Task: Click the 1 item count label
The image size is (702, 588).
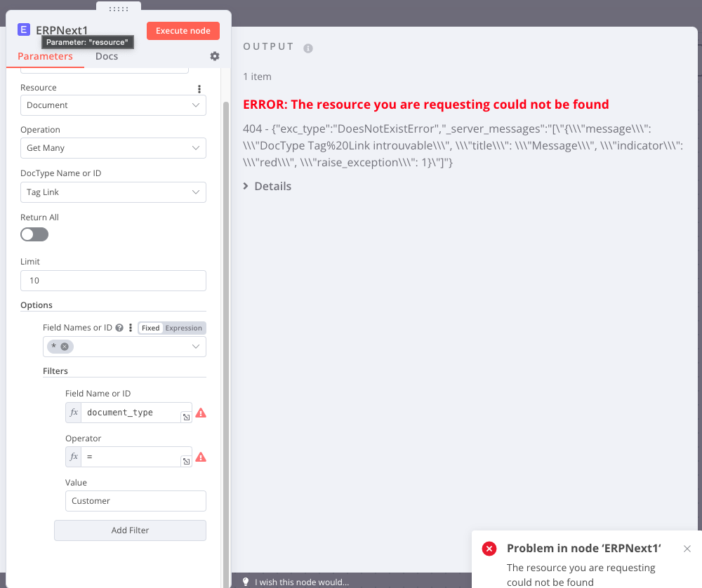Action: [x=257, y=76]
